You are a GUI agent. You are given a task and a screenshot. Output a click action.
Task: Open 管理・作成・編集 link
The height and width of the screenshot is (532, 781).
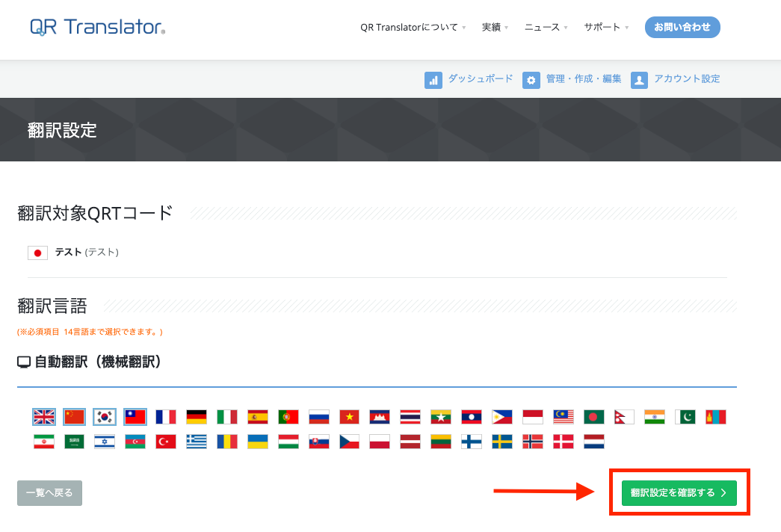point(584,78)
